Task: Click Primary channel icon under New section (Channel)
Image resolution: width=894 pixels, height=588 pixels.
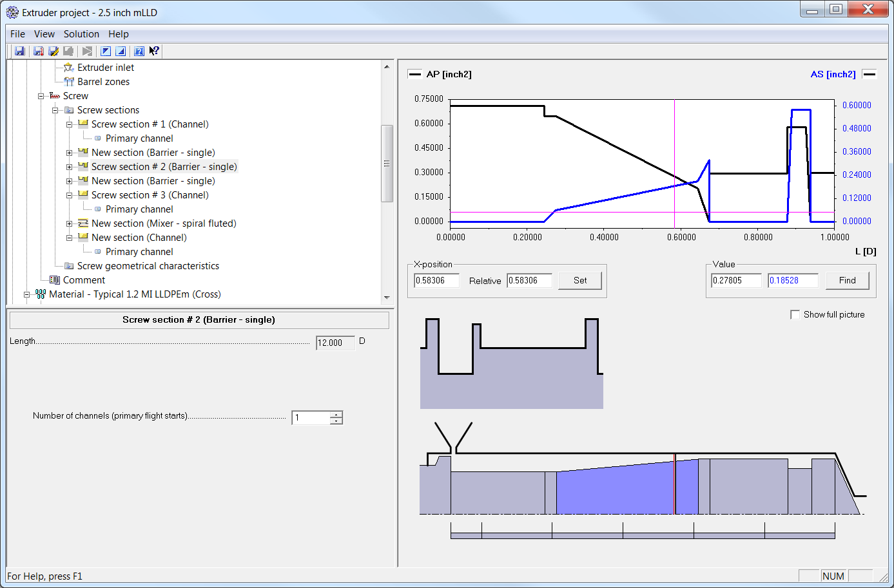Action: (98, 252)
